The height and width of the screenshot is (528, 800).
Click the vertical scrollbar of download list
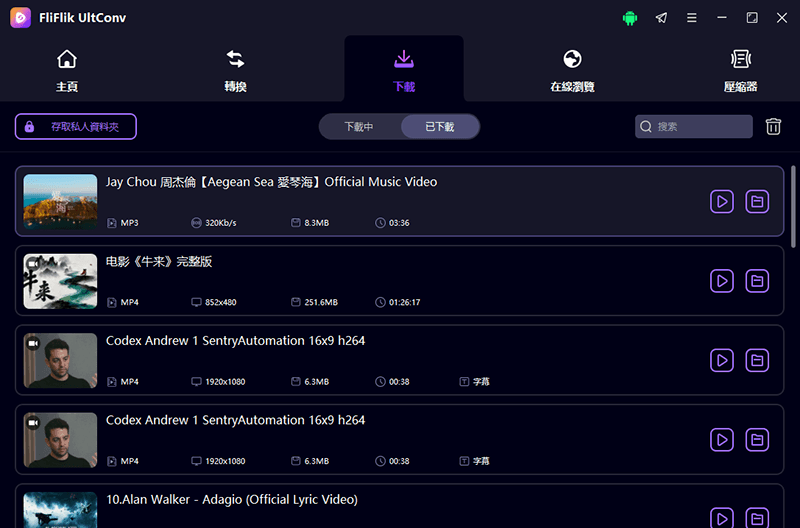click(793, 207)
